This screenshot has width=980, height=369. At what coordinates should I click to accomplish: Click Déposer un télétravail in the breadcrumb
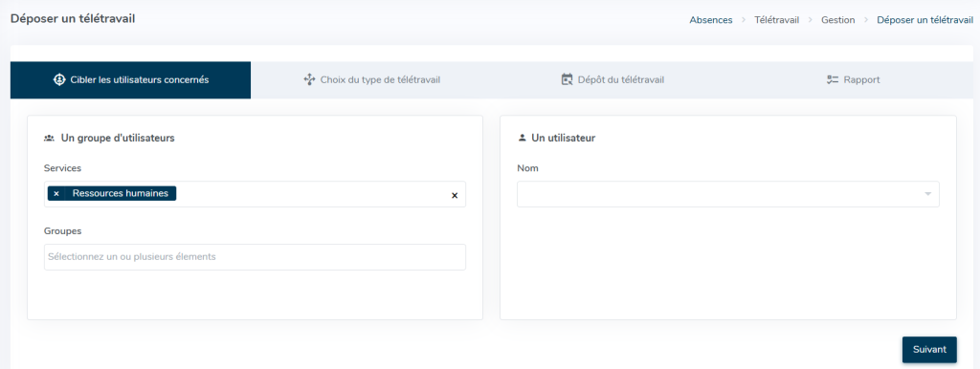[925, 20]
